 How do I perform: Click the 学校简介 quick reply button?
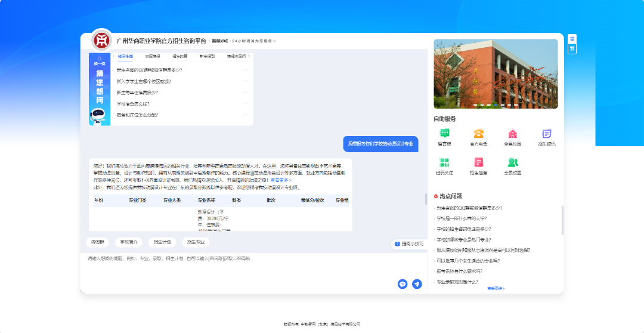pyautogui.click(x=129, y=242)
